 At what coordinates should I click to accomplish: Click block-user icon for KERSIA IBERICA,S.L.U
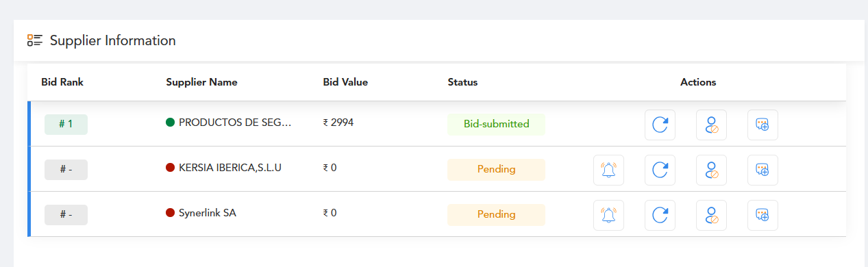[x=711, y=170]
